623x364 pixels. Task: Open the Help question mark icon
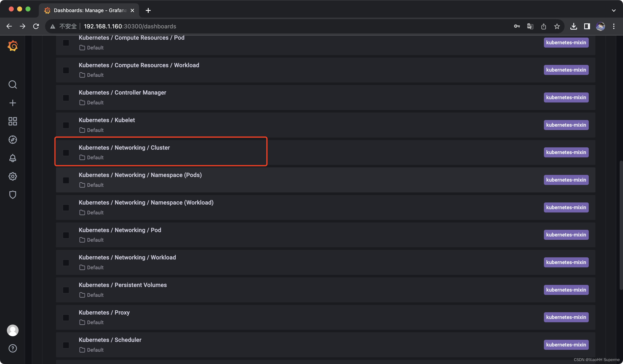pos(13,348)
